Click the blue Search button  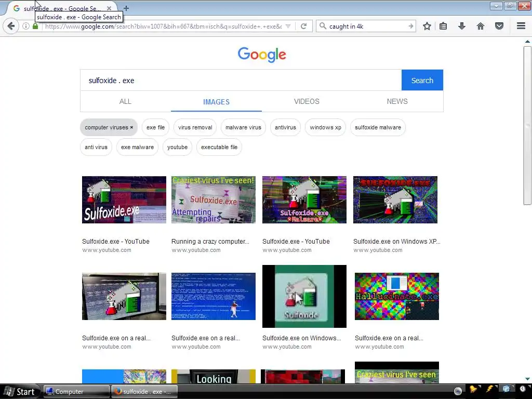tap(422, 80)
